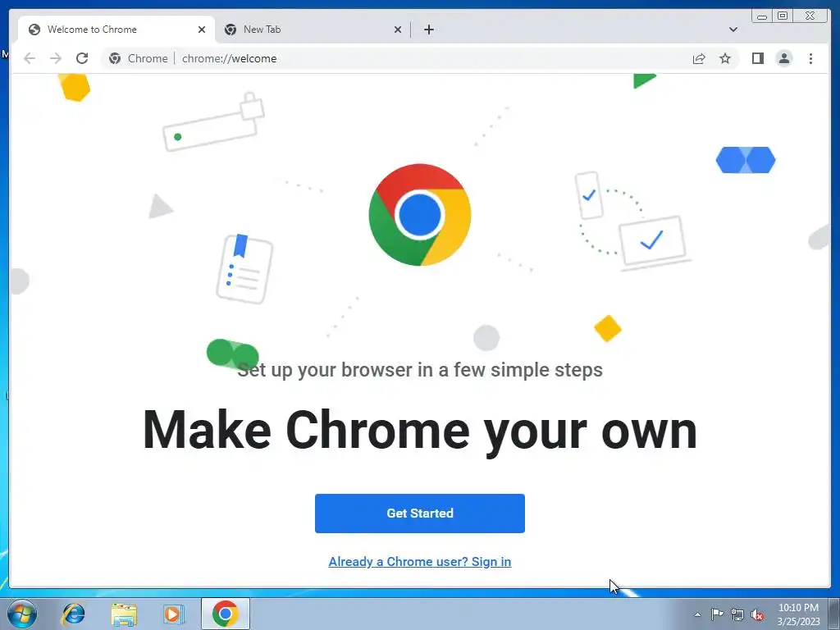Open Windows Media Player in taskbar
840x630 pixels.
click(x=174, y=614)
